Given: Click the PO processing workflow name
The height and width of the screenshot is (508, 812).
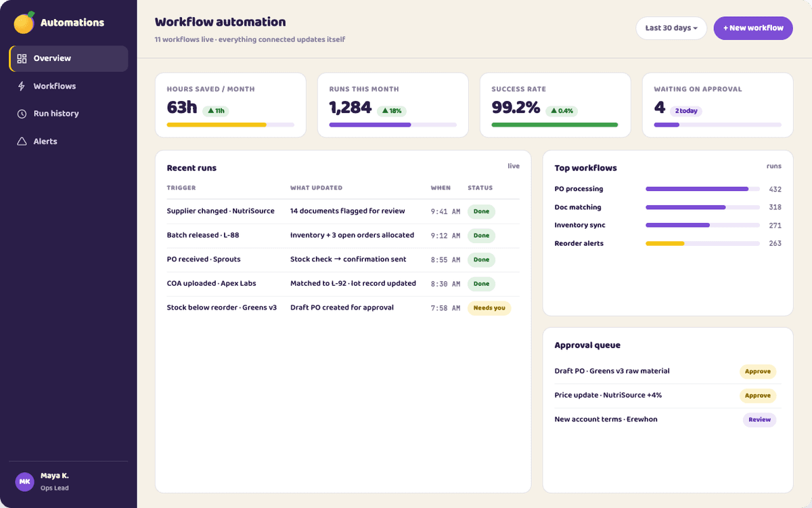Looking at the screenshot, I should 579,189.
